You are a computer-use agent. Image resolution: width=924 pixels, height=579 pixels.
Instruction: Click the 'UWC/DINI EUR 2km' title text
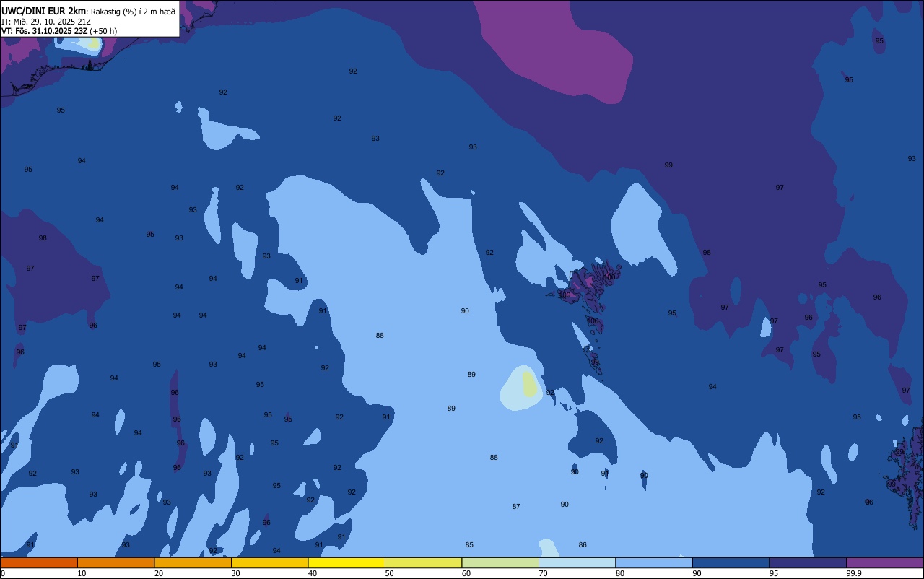[x=43, y=11]
